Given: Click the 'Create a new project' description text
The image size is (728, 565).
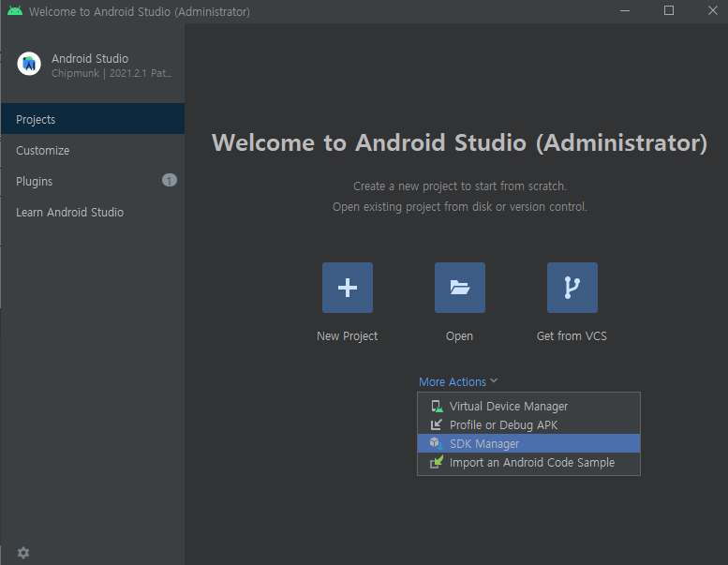Looking at the screenshot, I should coord(460,186).
